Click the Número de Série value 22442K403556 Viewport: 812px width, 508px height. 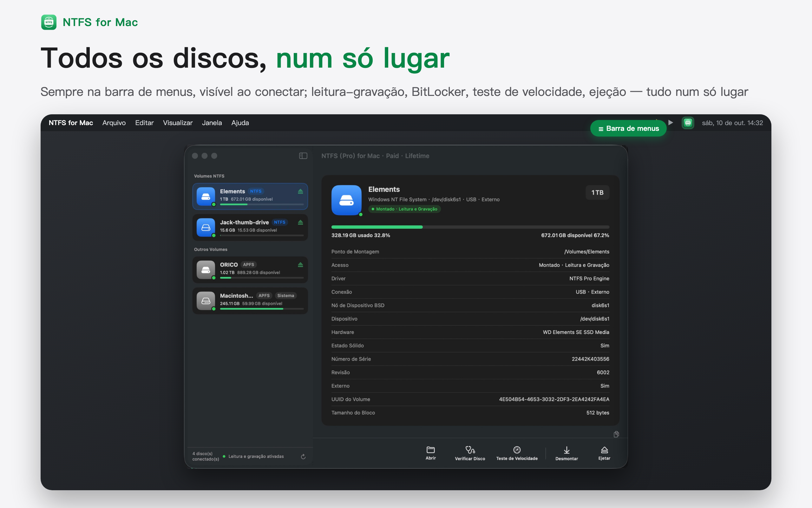tap(590, 359)
